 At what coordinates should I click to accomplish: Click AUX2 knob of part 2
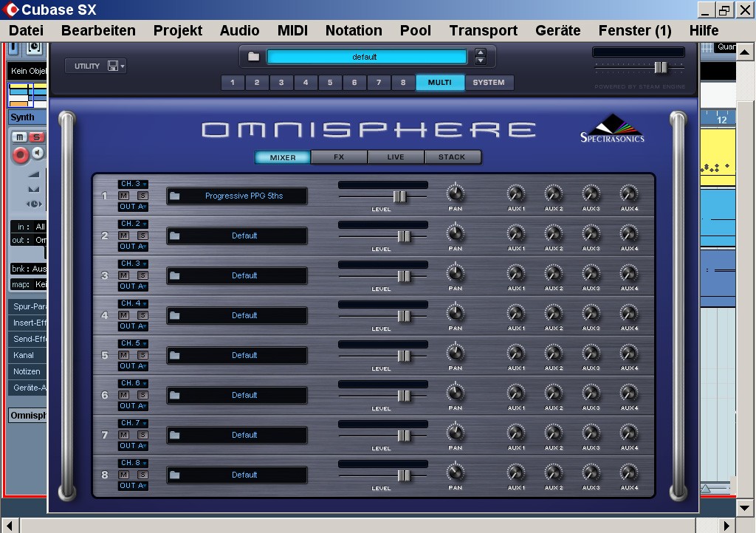[554, 233]
